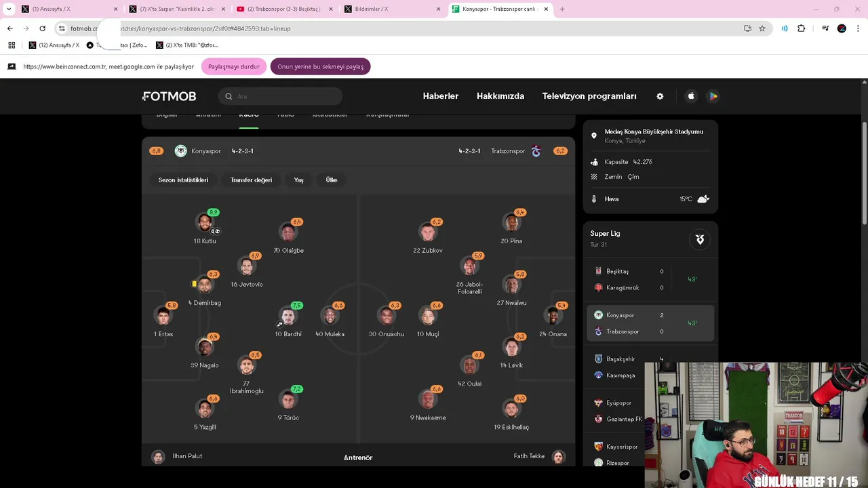Click the Medaş Konya Büyükşehir Stadyumu venue
Viewport: 868px width, 488px height.
[x=650, y=136]
